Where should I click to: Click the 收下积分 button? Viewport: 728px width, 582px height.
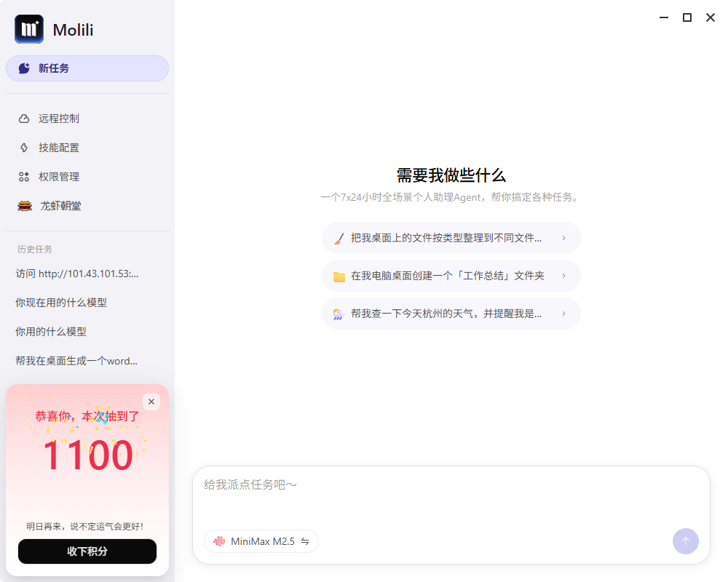pos(87,551)
